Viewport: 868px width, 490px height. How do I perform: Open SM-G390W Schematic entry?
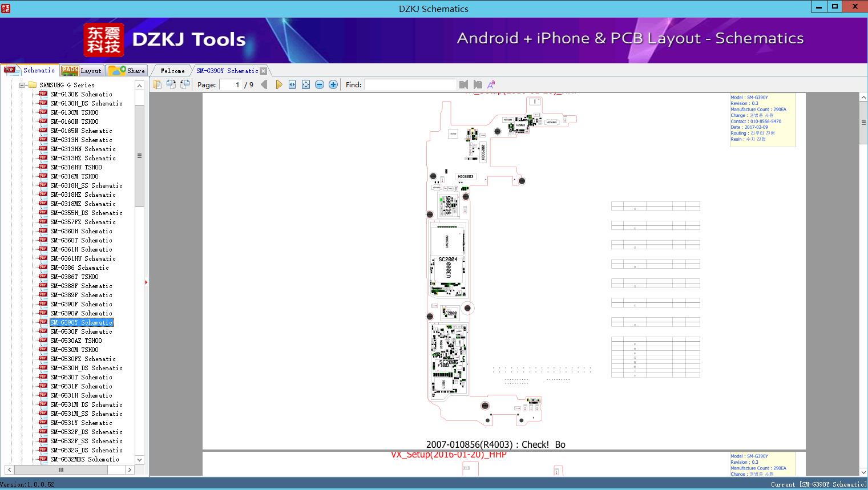81,313
